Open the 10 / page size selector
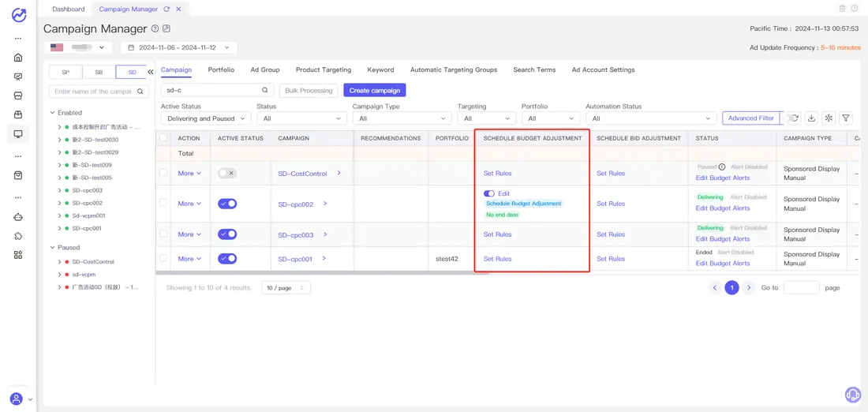The image size is (868, 412). (286, 288)
